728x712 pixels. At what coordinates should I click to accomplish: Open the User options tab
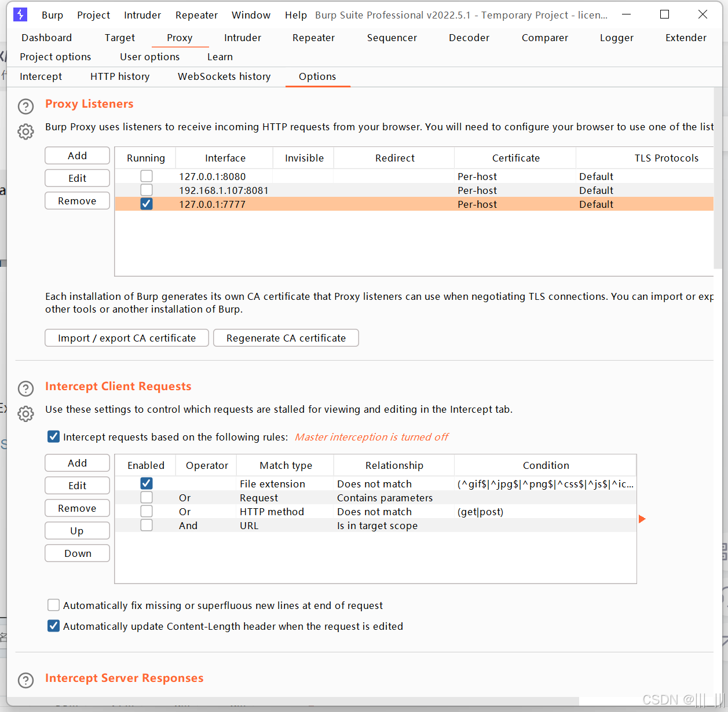pos(150,57)
